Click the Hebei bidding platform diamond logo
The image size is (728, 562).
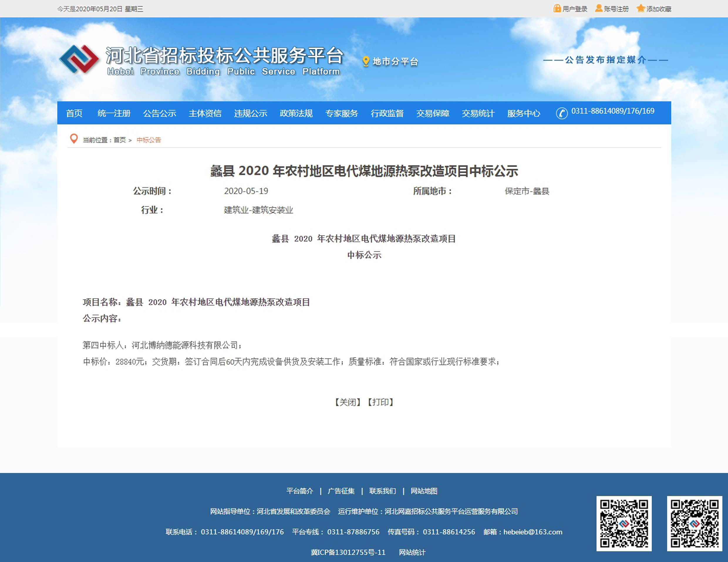[x=79, y=59]
